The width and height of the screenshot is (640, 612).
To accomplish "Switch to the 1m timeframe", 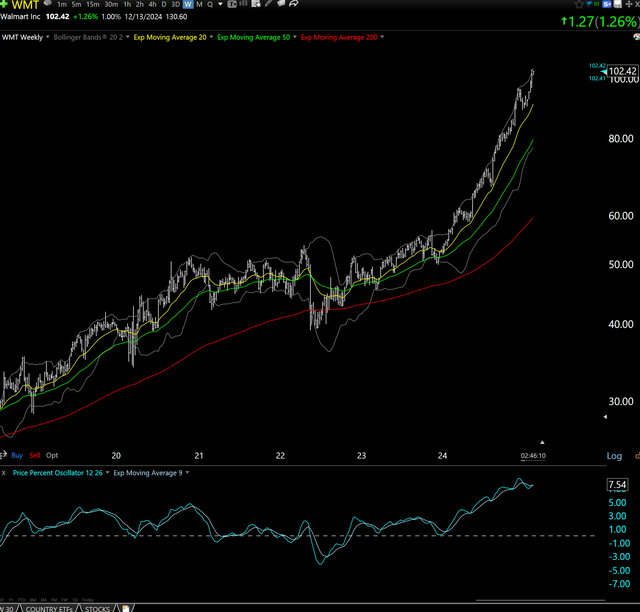I will pyautogui.click(x=62, y=4).
